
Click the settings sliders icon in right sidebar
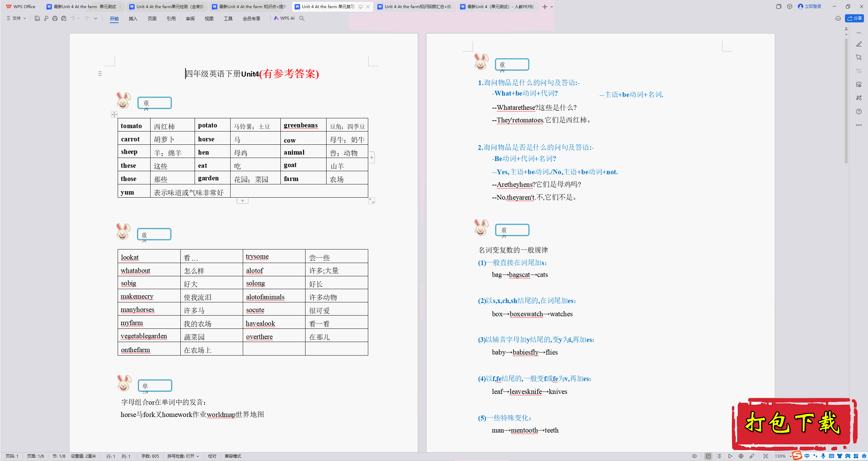(x=859, y=71)
